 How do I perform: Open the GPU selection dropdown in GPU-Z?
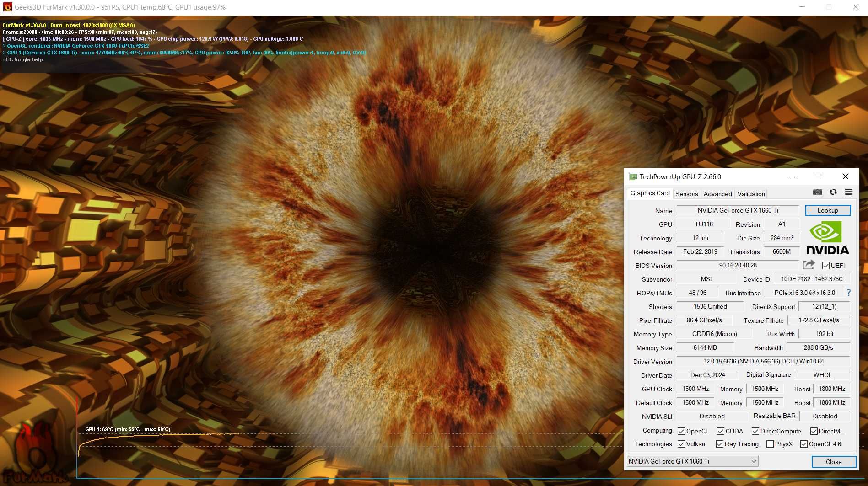point(692,461)
